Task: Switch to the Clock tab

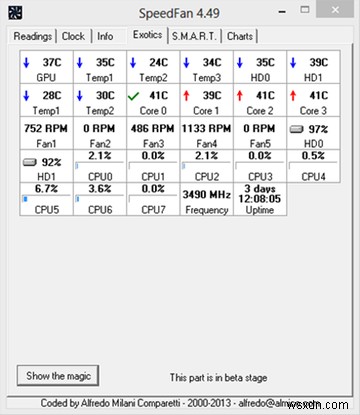Action: (73, 36)
